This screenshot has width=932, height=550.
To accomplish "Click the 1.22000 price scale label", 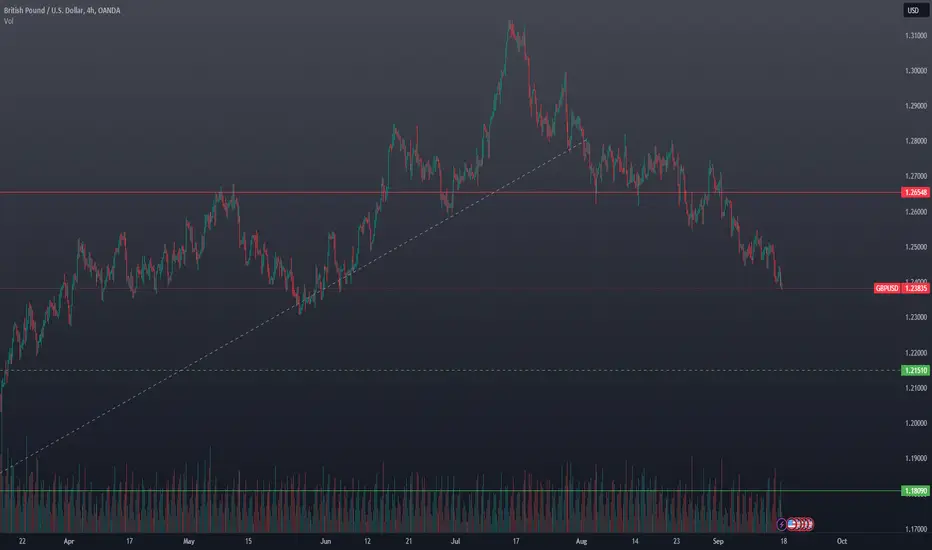I will [915, 353].
